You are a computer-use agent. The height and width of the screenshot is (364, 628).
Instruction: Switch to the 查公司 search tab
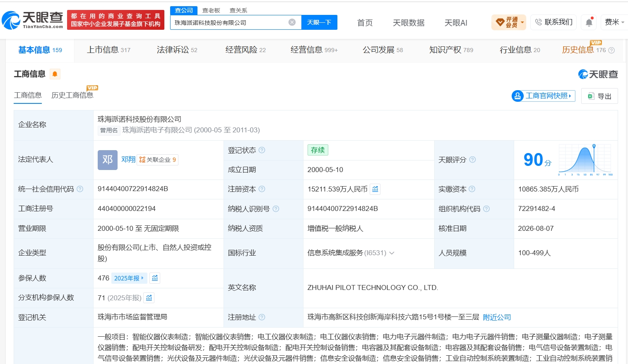[x=184, y=10]
